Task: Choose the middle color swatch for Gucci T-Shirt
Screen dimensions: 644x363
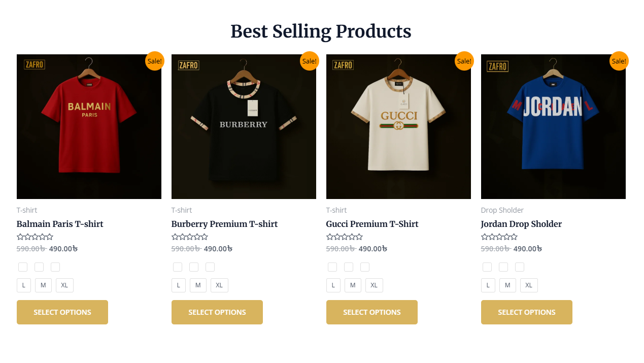Action: tap(349, 267)
